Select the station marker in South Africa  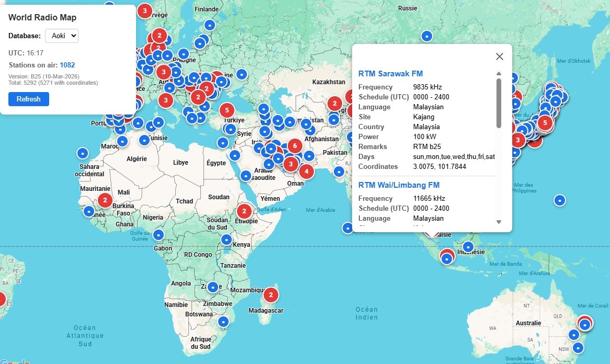pos(223,322)
